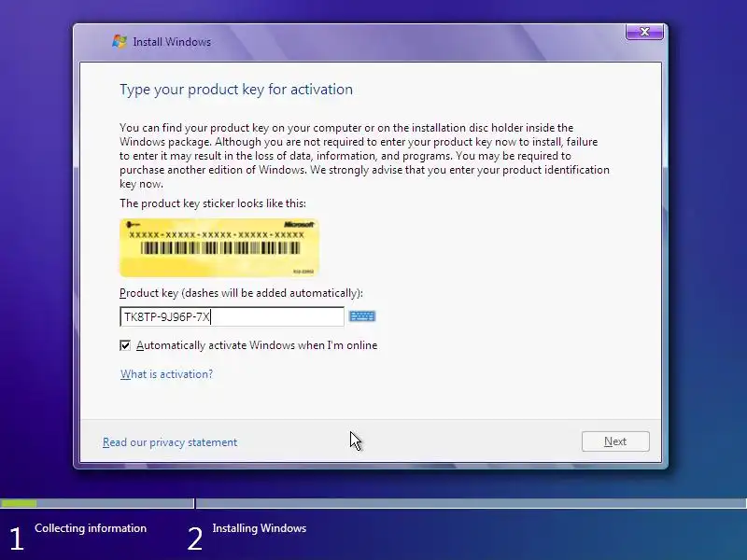Click the 'Install Windows' title text
The image size is (747, 560).
(172, 42)
